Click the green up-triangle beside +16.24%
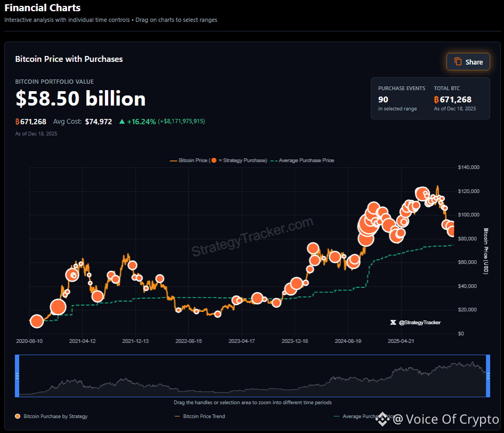This screenshot has width=504, height=433. point(122,122)
